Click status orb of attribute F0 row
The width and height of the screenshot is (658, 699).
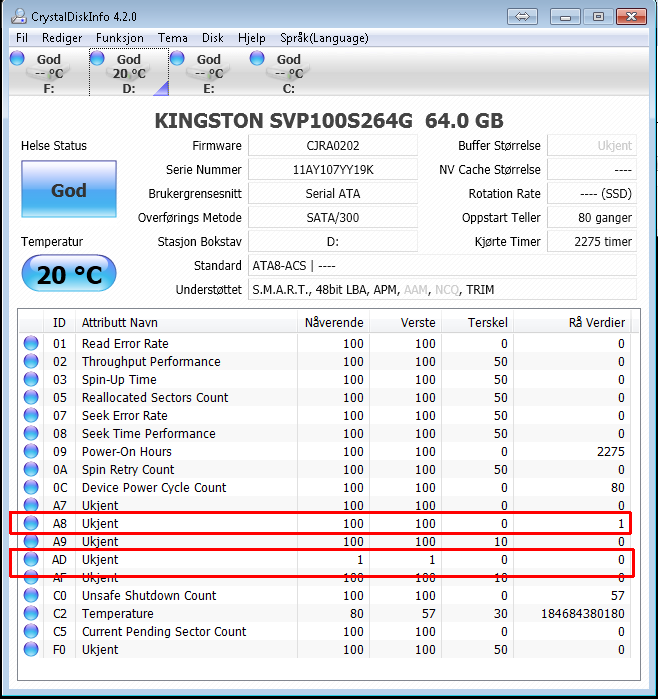click(31, 650)
